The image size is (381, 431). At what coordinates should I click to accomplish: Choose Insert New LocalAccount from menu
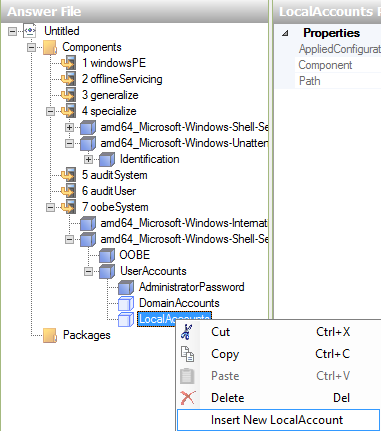coord(278,420)
